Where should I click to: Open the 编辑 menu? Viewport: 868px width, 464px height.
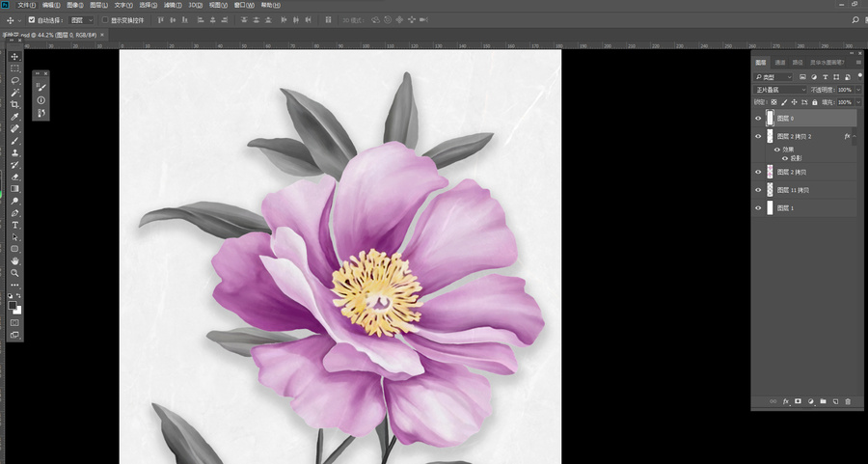point(51,5)
